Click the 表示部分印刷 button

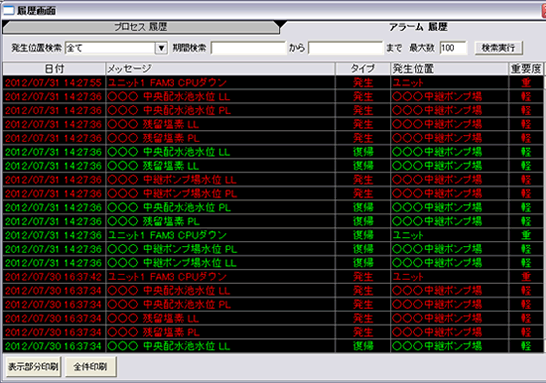coord(33,367)
